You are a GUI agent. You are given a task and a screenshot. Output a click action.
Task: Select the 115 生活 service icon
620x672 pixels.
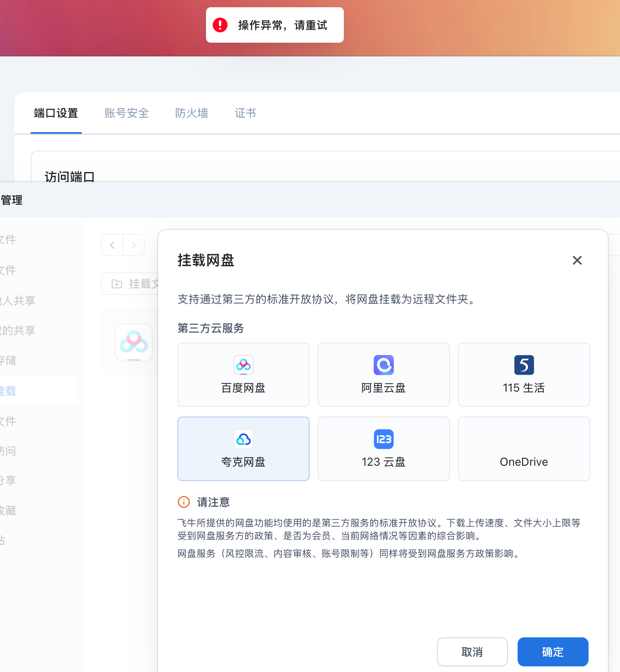click(x=524, y=365)
